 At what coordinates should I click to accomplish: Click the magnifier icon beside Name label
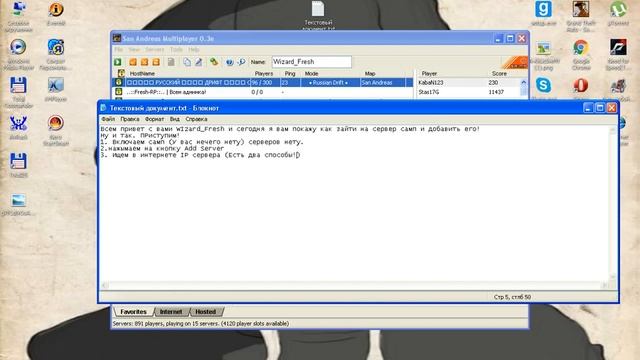(241, 62)
